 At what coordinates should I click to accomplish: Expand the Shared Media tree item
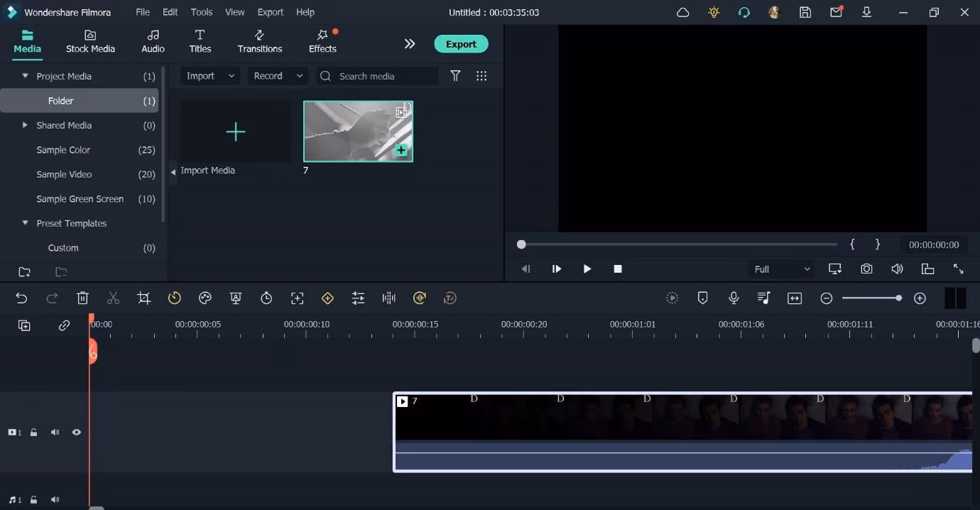(26, 125)
